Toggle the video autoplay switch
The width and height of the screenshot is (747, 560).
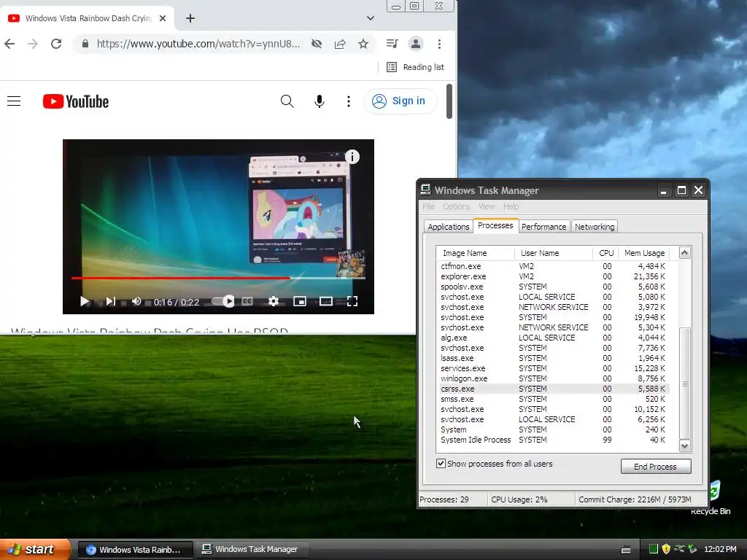(x=223, y=301)
